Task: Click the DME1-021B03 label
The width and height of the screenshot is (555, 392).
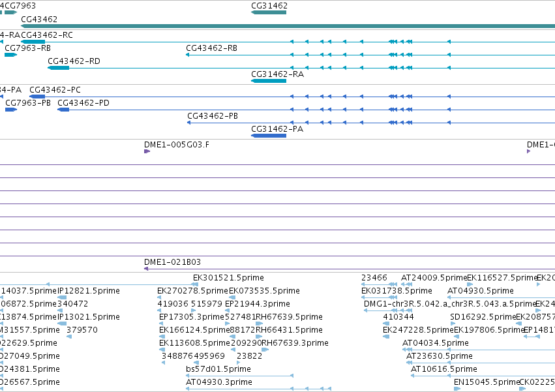Action: click(172, 262)
